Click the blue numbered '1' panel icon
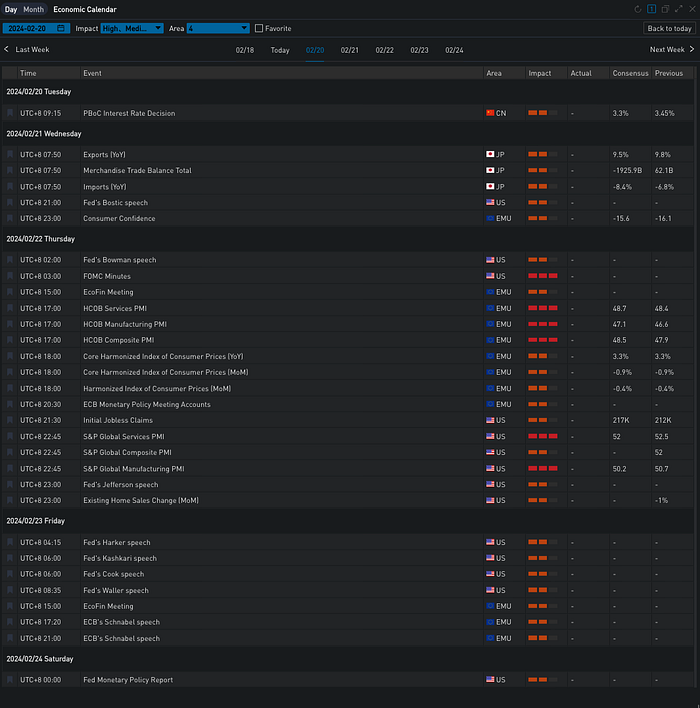 tap(652, 9)
